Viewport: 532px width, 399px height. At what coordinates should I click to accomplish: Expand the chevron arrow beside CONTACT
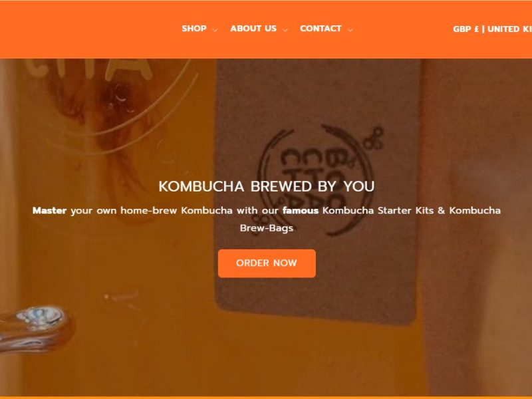coord(350,30)
